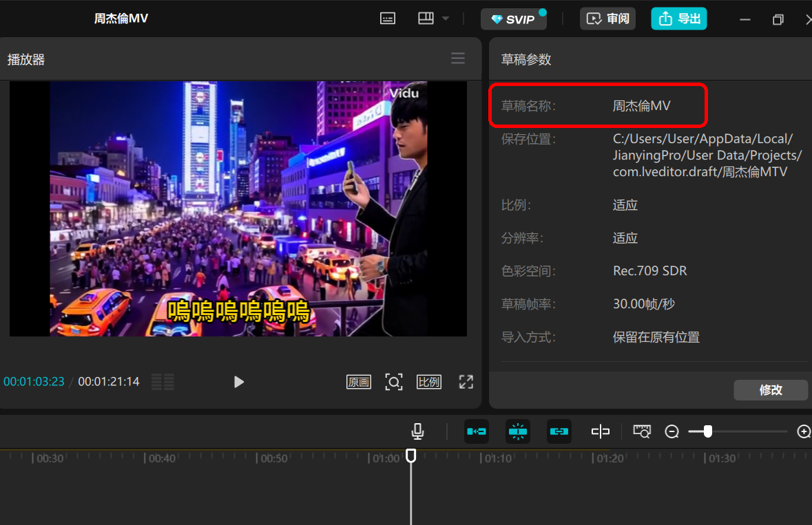Click the save location path text
The height and width of the screenshot is (525, 812).
point(707,156)
